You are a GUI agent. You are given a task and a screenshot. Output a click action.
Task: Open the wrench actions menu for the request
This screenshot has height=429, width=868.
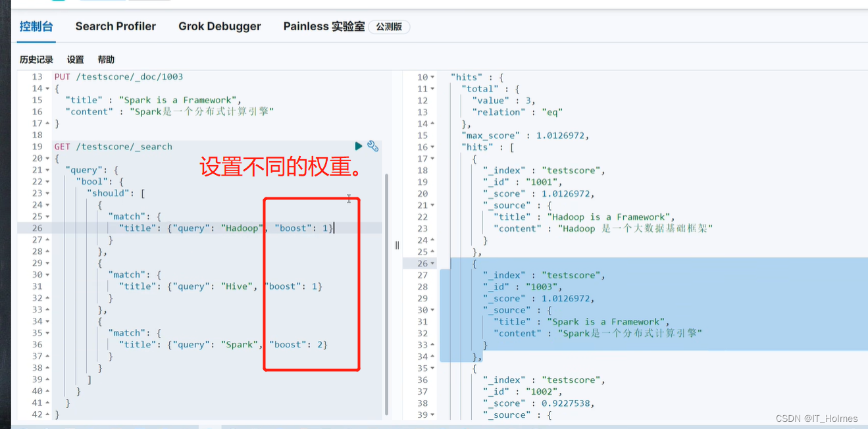372,146
